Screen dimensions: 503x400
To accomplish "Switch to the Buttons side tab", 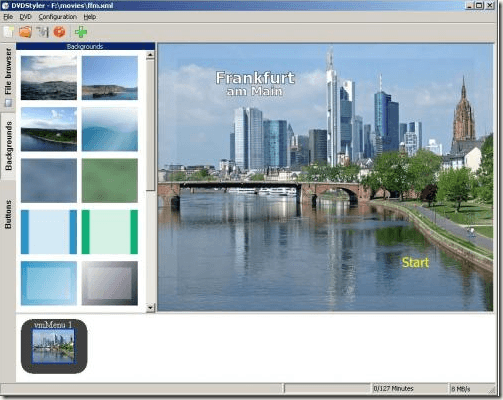I will coord(8,214).
